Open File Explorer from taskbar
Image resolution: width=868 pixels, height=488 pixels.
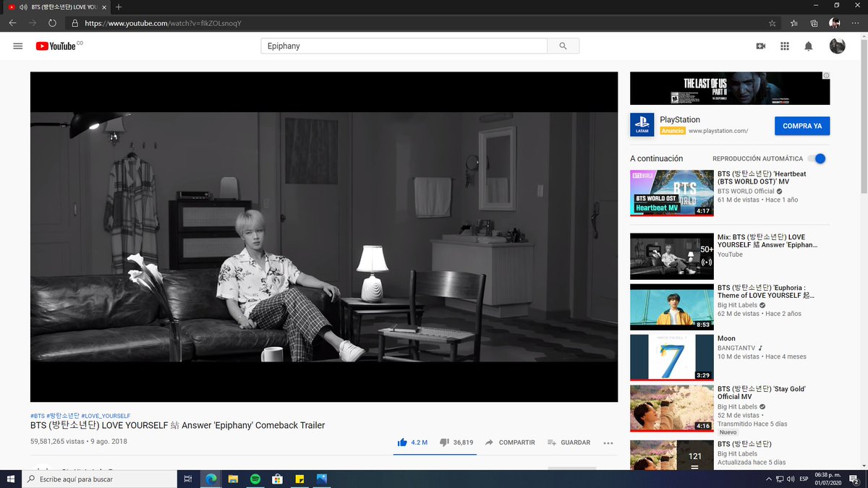(x=233, y=479)
